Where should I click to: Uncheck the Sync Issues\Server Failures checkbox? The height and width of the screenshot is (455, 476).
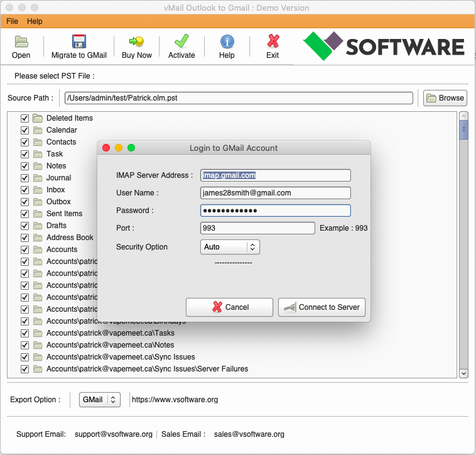point(24,369)
